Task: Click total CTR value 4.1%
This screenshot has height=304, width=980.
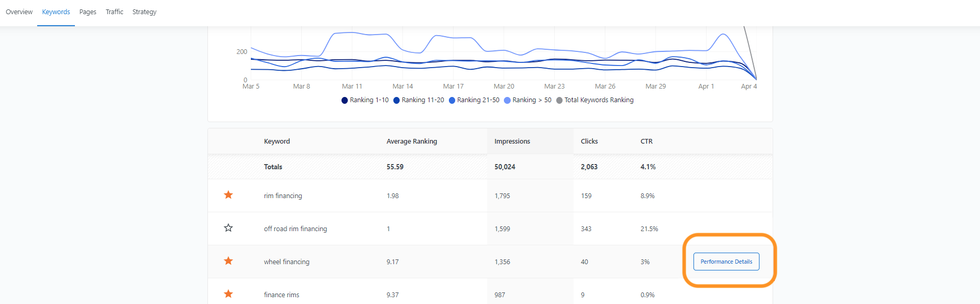Action: click(x=648, y=167)
